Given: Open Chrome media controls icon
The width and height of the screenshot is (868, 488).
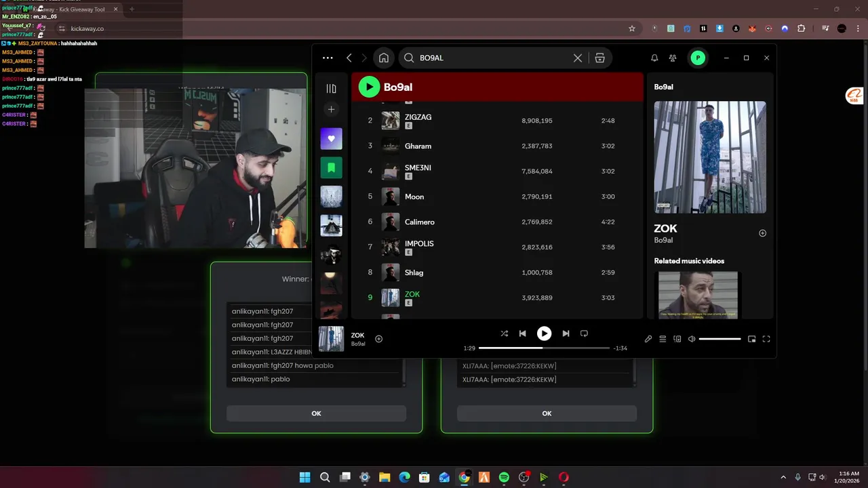Looking at the screenshot, I should (825, 28).
